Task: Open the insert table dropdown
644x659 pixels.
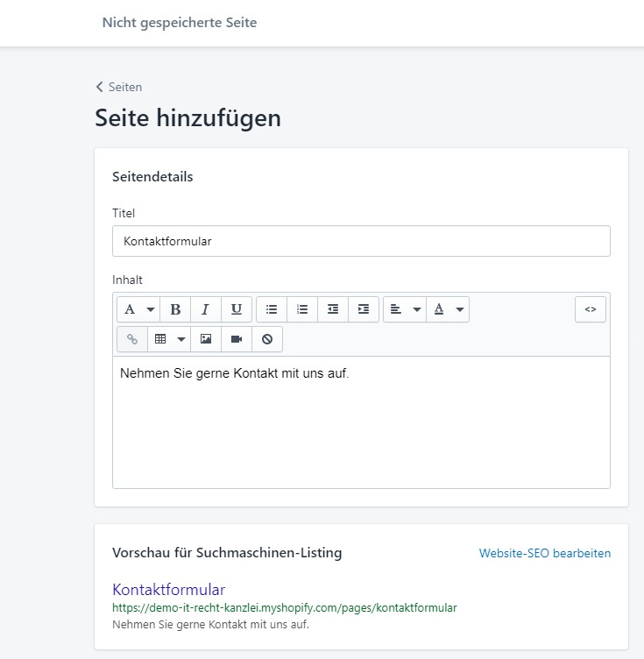Action: [169, 339]
